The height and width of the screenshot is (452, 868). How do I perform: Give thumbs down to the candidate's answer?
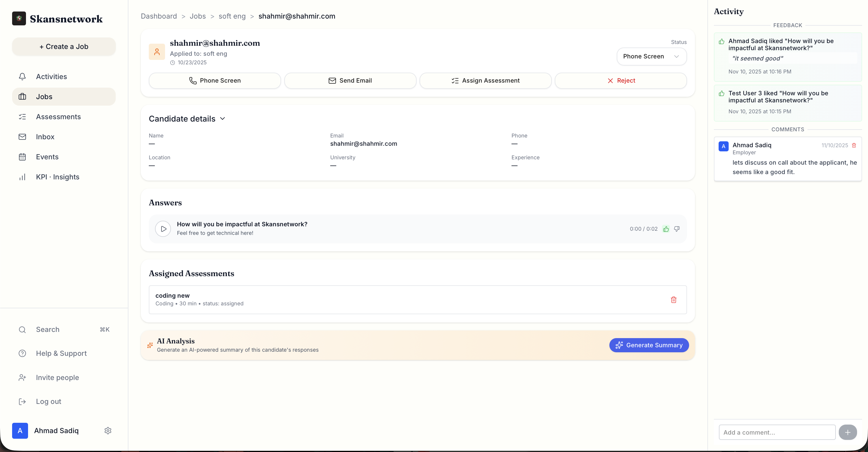coord(677,229)
